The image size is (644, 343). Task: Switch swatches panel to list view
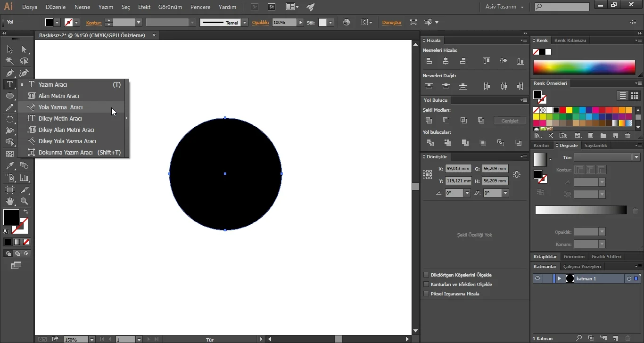pyautogui.click(x=623, y=96)
